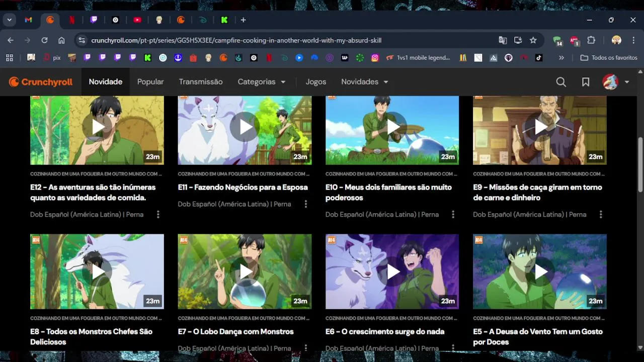Open the Chrome profile avatar
This screenshot has height=362, width=644.
(x=616, y=40)
